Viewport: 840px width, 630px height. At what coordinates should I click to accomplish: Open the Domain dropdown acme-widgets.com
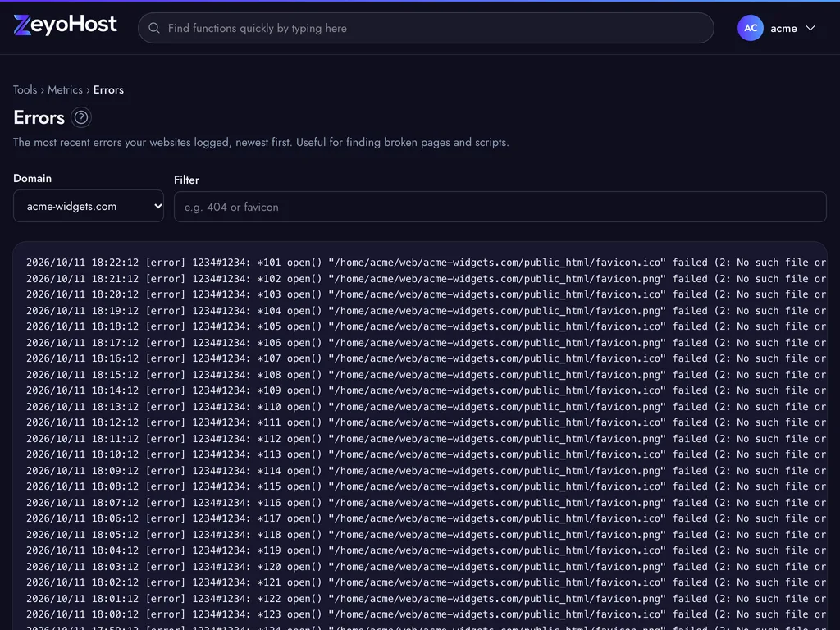pyautogui.click(x=89, y=206)
